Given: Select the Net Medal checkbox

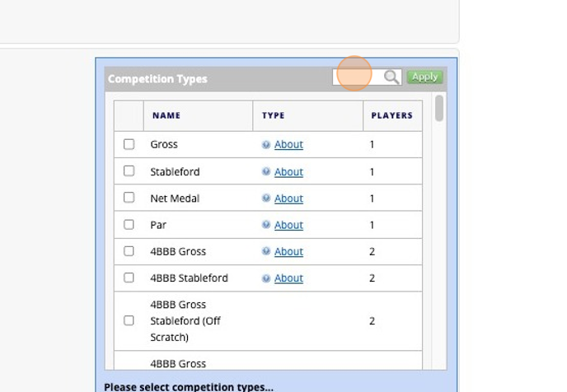Looking at the screenshot, I should pyautogui.click(x=129, y=198).
